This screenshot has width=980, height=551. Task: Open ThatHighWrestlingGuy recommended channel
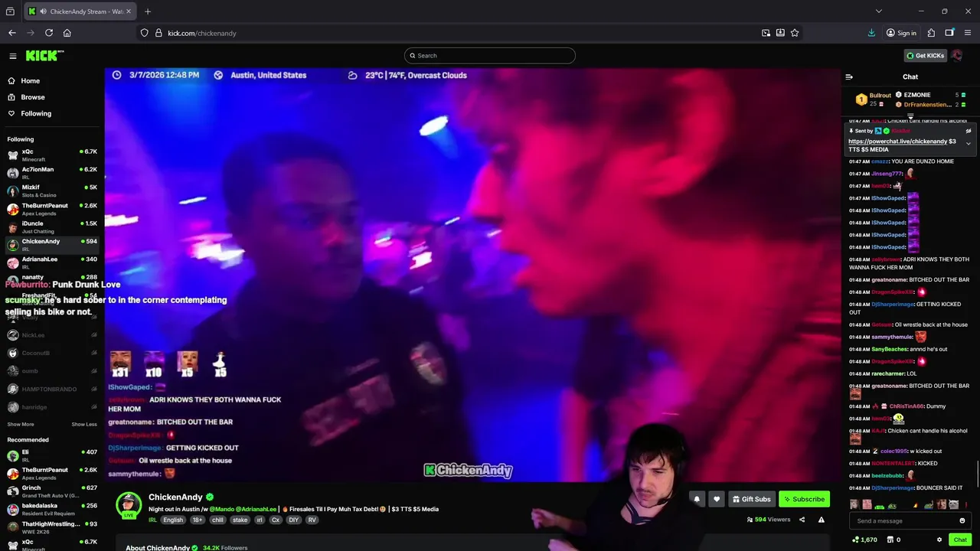52,527
